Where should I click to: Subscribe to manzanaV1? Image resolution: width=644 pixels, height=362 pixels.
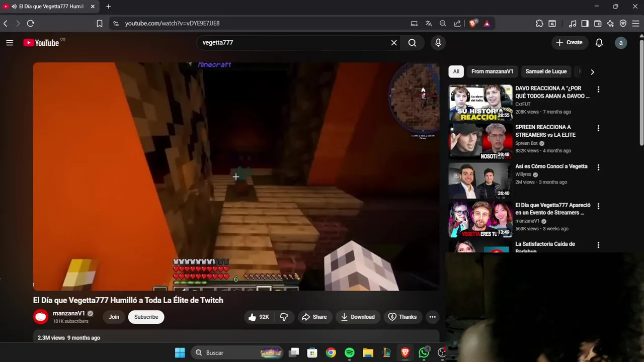click(x=146, y=317)
